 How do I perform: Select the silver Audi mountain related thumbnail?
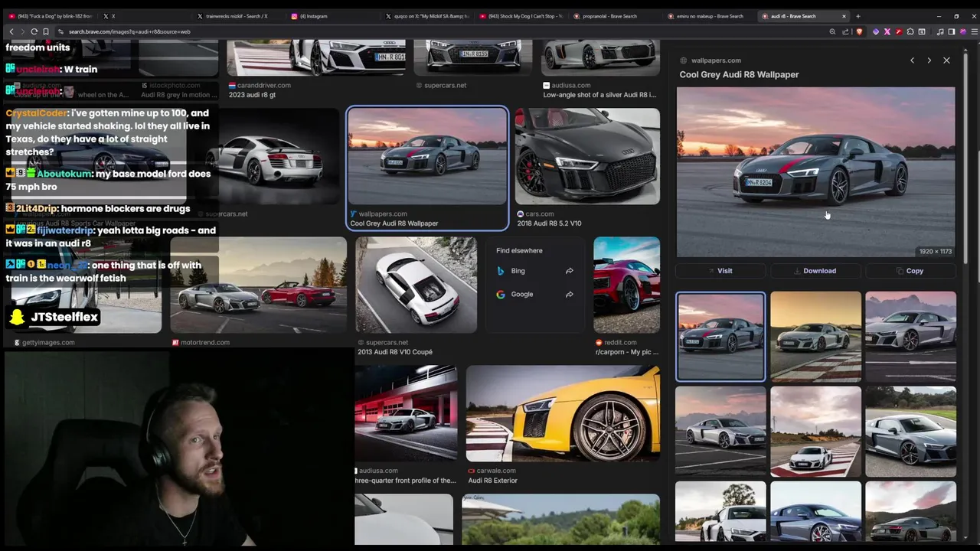point(910,336)
